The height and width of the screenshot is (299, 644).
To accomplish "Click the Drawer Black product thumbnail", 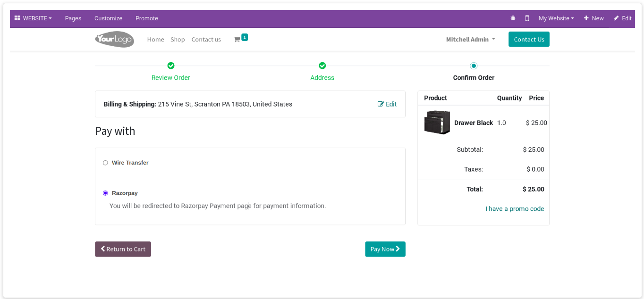I will tap(437, 123).
